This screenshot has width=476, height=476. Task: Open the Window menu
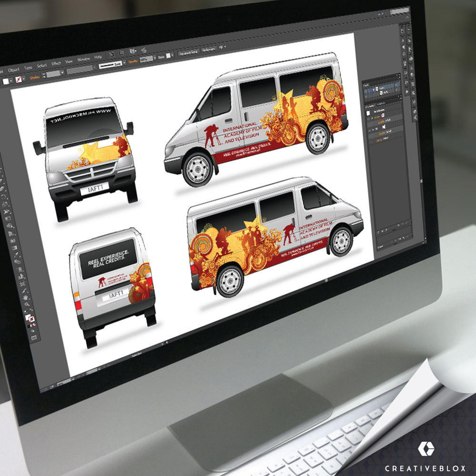[x=83, y=59]
